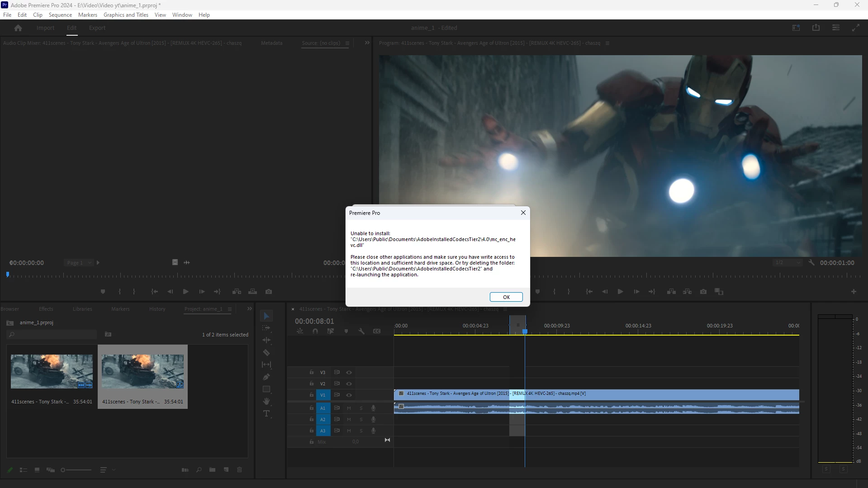Toggle the lock on track V3
This screenshot has width=868, height=488.
(312, 372)
